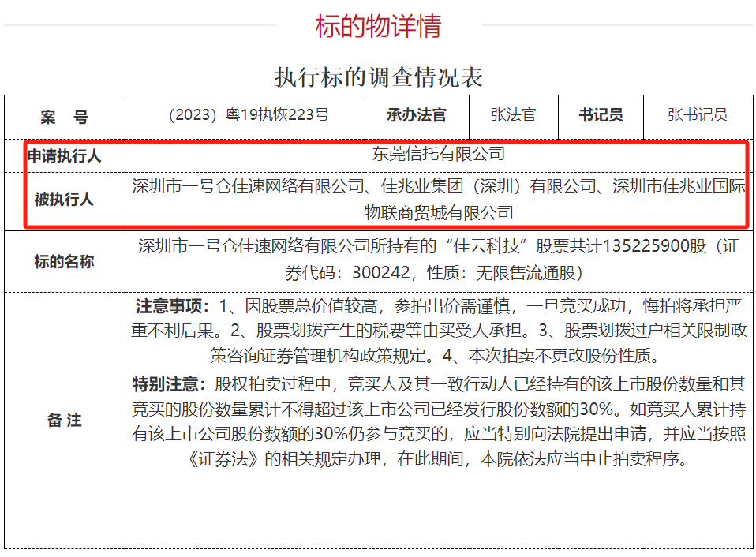
Task: Select securities code text 300242
Action: tap(381, 273)
